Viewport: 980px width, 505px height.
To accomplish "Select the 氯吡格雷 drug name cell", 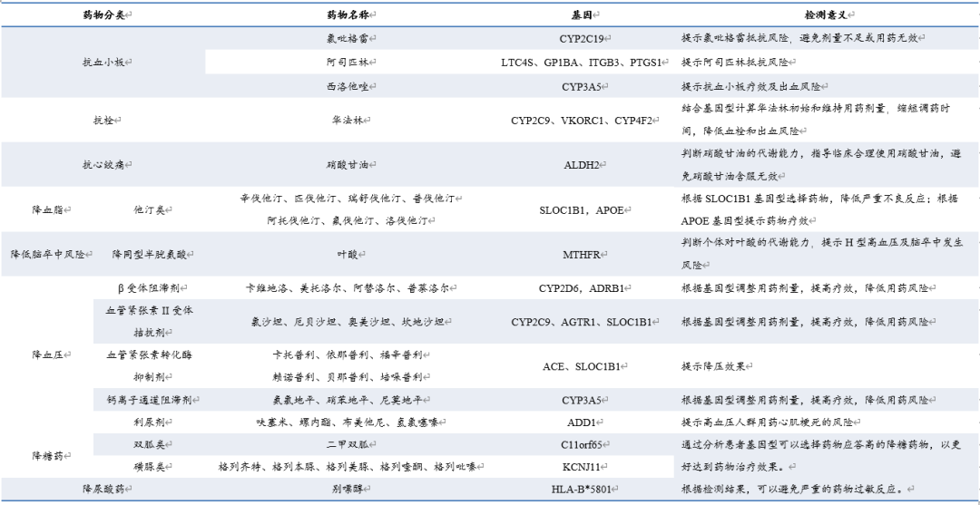I will click(348, 39).
